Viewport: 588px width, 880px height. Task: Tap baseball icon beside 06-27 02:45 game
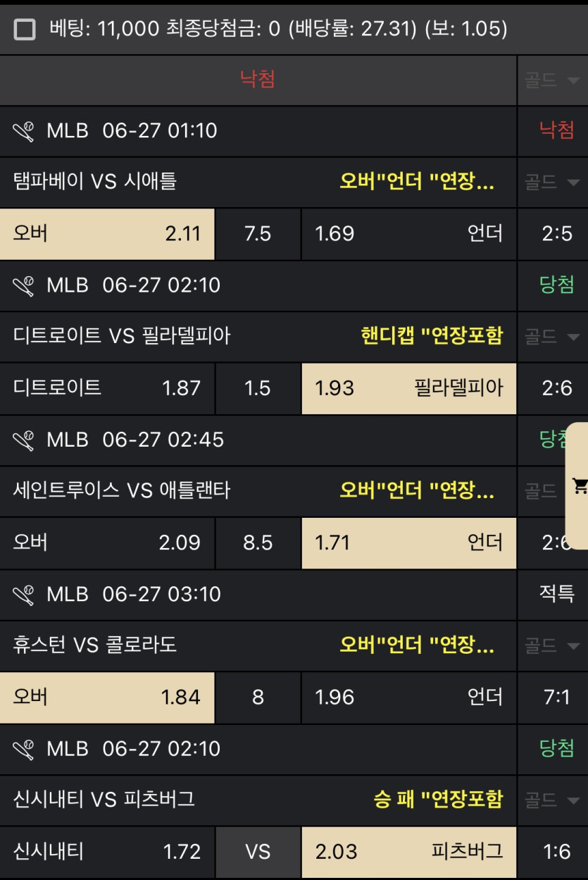tap(24, 440)
